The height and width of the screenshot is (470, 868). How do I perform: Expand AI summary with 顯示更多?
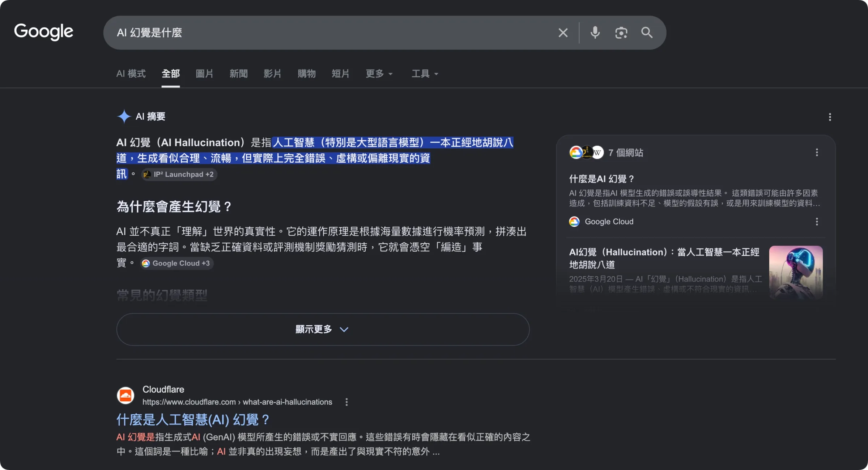tap(323, 329)
